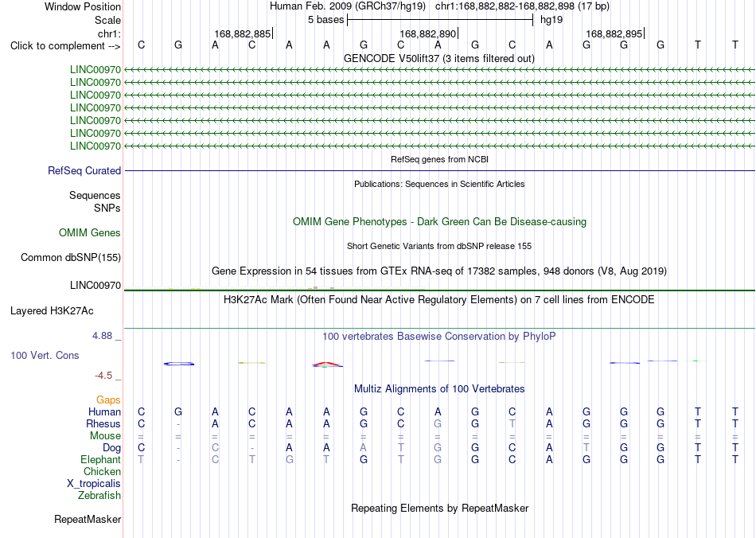Click the Common dbSNP(155) label

(70, 257)
